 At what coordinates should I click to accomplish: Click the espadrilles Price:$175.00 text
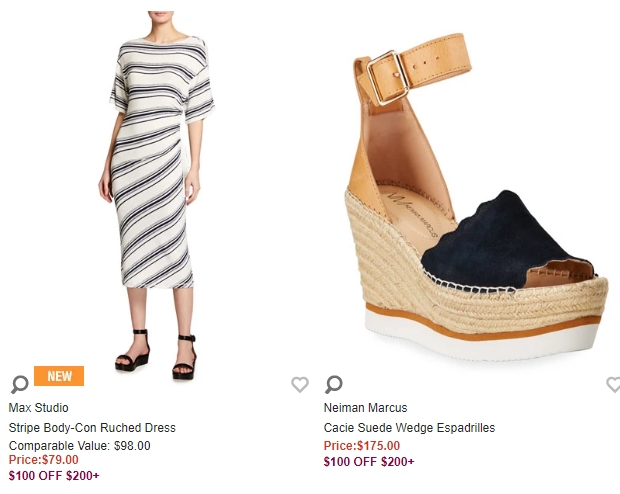point(362,446)
